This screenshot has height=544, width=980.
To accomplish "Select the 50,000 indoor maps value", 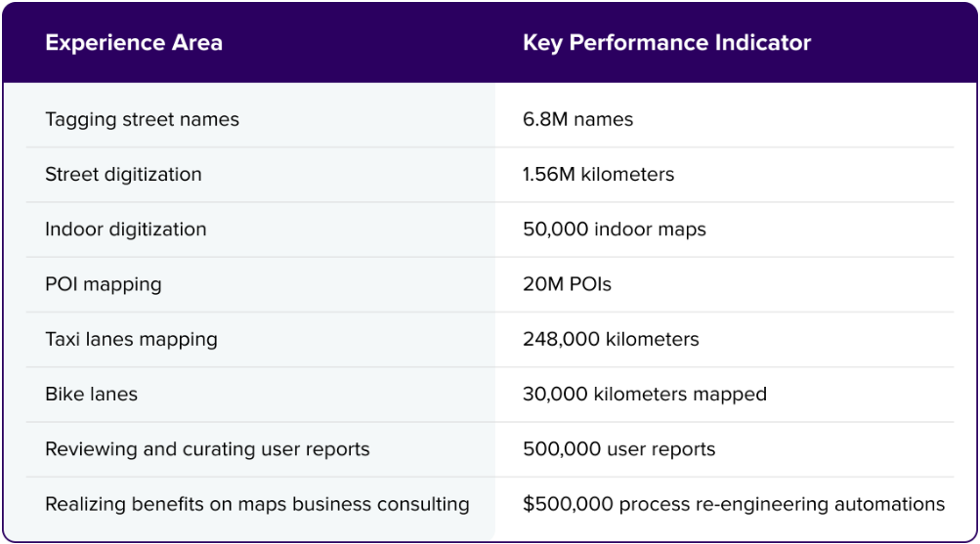I will click(614, 230).
